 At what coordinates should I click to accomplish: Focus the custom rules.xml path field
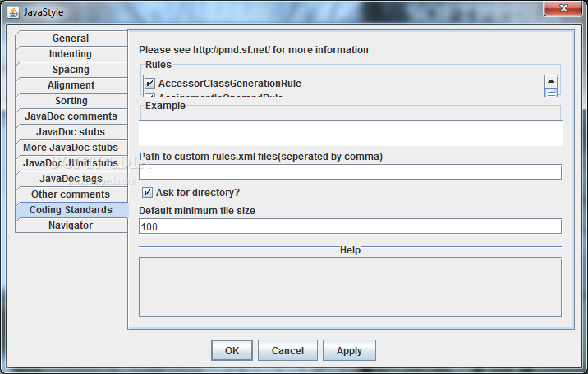coord(350,172)
